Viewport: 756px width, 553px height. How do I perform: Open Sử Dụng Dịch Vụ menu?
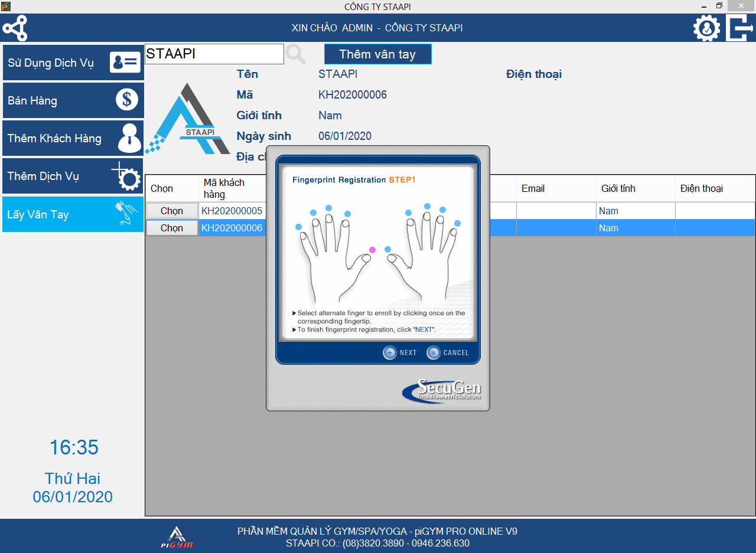point(73,63)
